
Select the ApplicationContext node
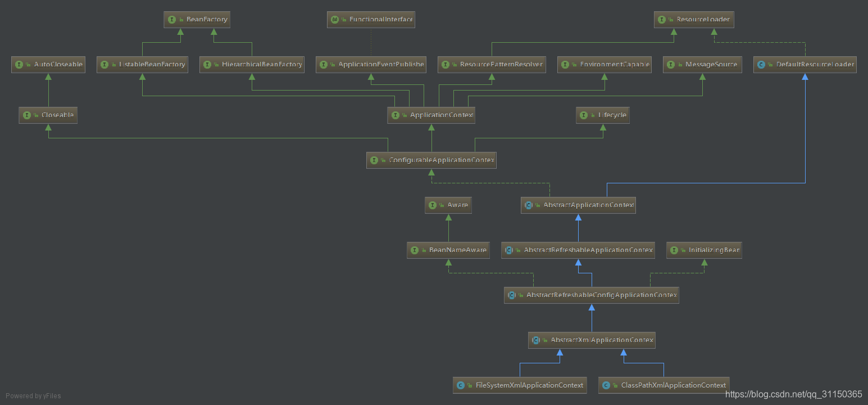click(x=431, y=115)
